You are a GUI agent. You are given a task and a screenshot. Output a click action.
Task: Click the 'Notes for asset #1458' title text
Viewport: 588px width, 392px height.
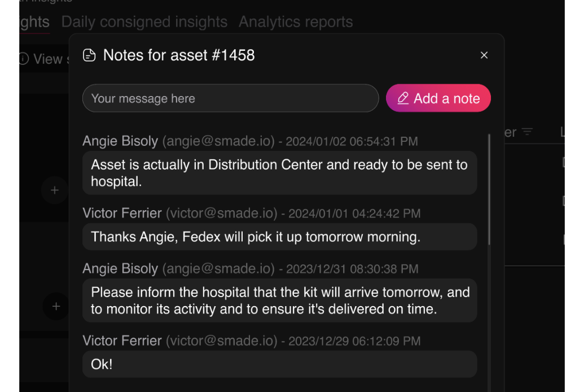coord(179,55)
